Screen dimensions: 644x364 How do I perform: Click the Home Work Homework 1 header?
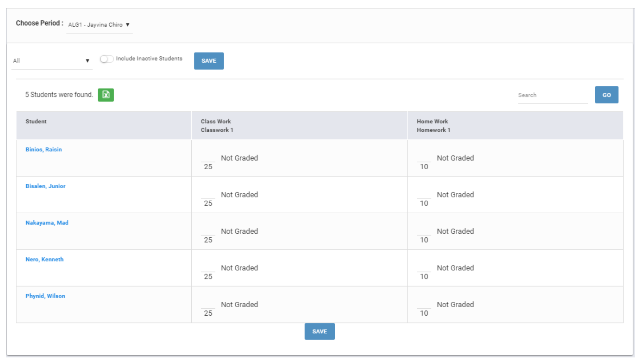click(433, 126)
